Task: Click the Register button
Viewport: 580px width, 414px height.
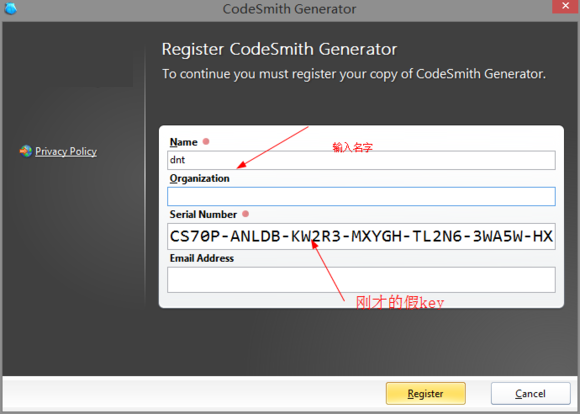Action: 425,393
